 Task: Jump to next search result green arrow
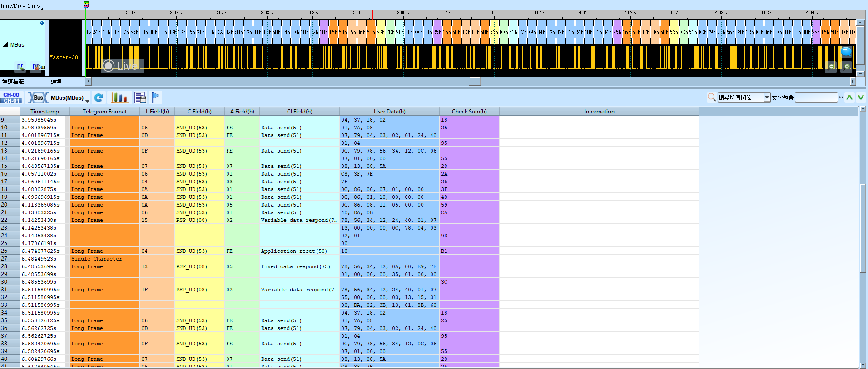(861, 97)
